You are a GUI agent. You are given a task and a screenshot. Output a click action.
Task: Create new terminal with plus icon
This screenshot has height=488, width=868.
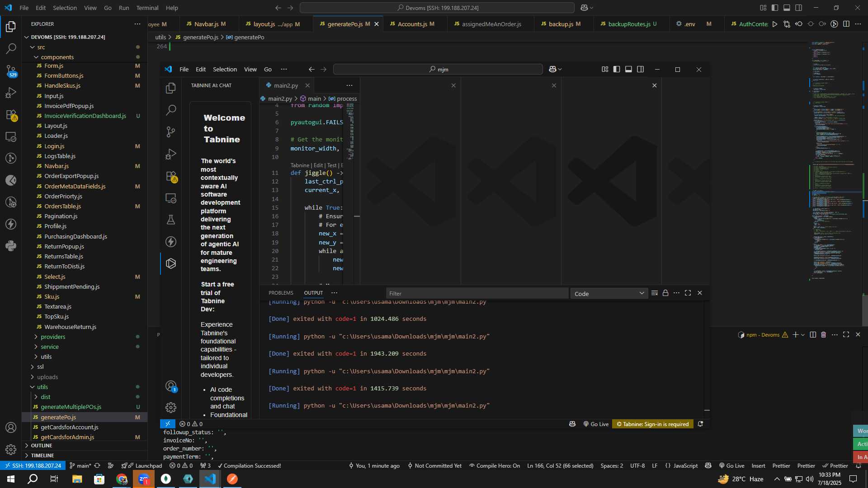point(795,335)
